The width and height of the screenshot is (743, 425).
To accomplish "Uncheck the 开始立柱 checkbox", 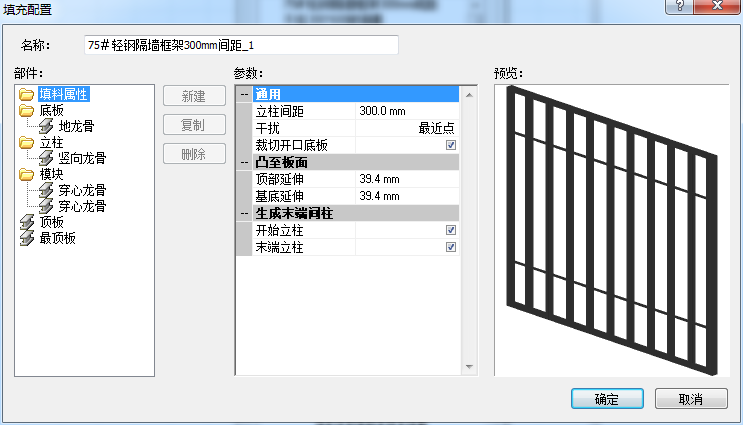I will [451, 230].
